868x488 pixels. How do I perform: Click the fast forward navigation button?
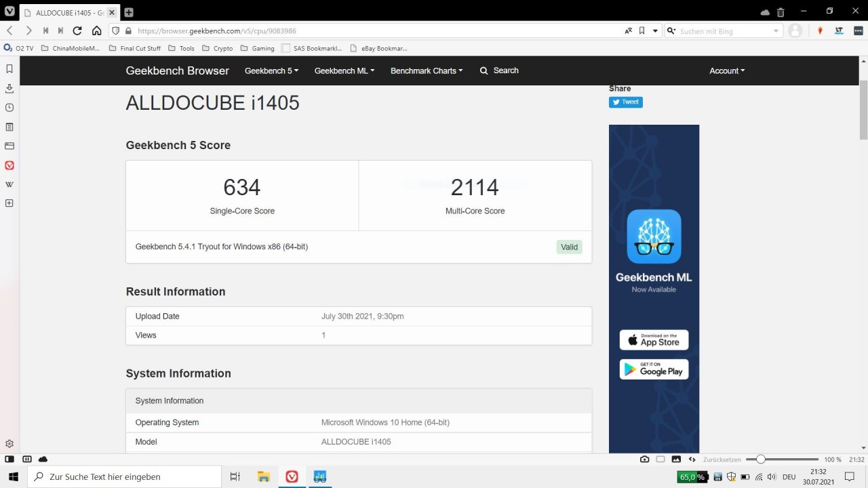point(60,30)
